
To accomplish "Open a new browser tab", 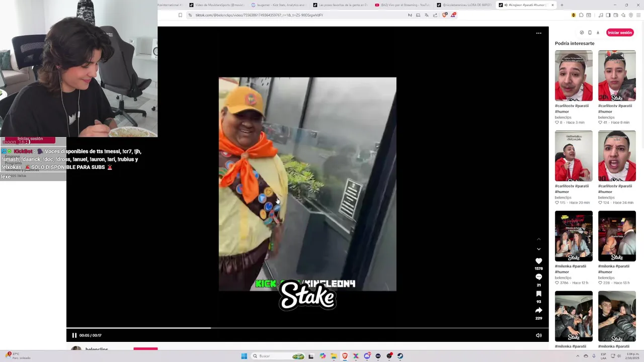I will coord(562,5).
